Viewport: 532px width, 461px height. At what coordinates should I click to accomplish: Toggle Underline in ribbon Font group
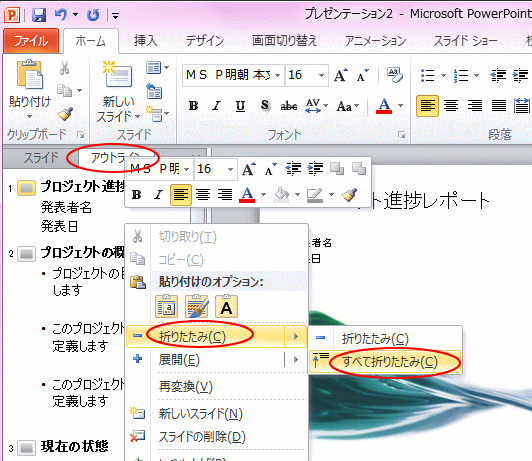click(x=240, y=106)
